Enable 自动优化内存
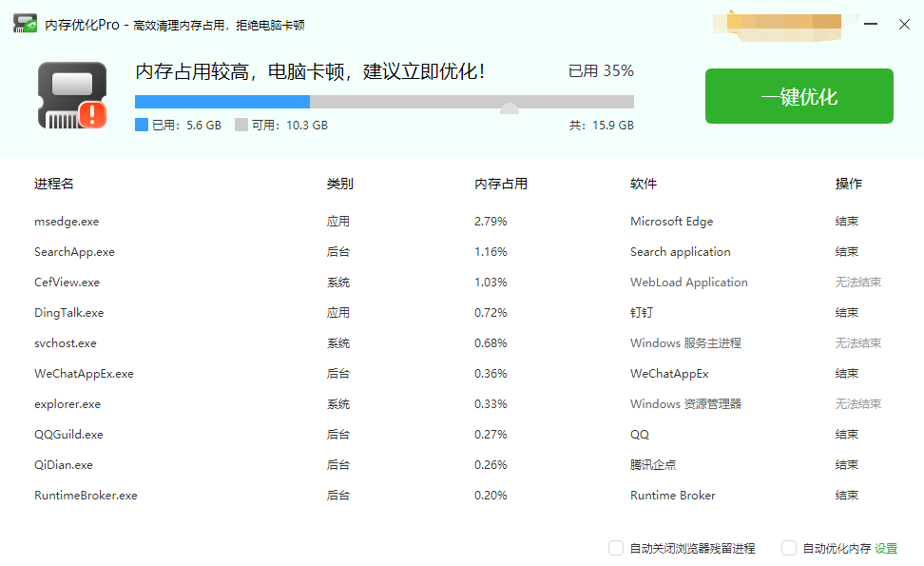Image resolution: width=924 pixels, height=566 pixels. point(788,548)
